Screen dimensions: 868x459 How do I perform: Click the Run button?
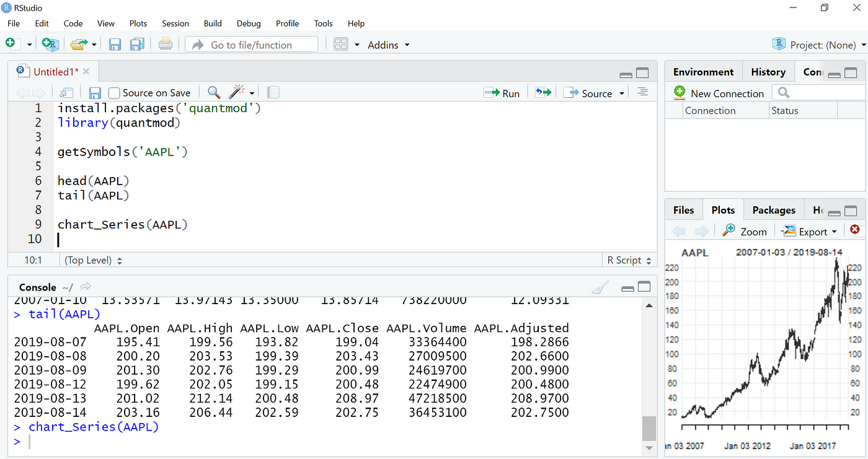502,93
